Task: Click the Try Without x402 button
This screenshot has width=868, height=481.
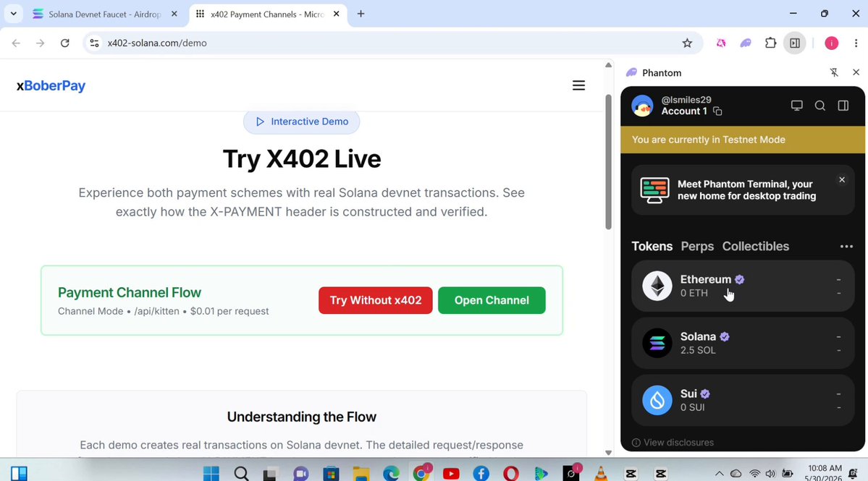Action: click(375, 300)
